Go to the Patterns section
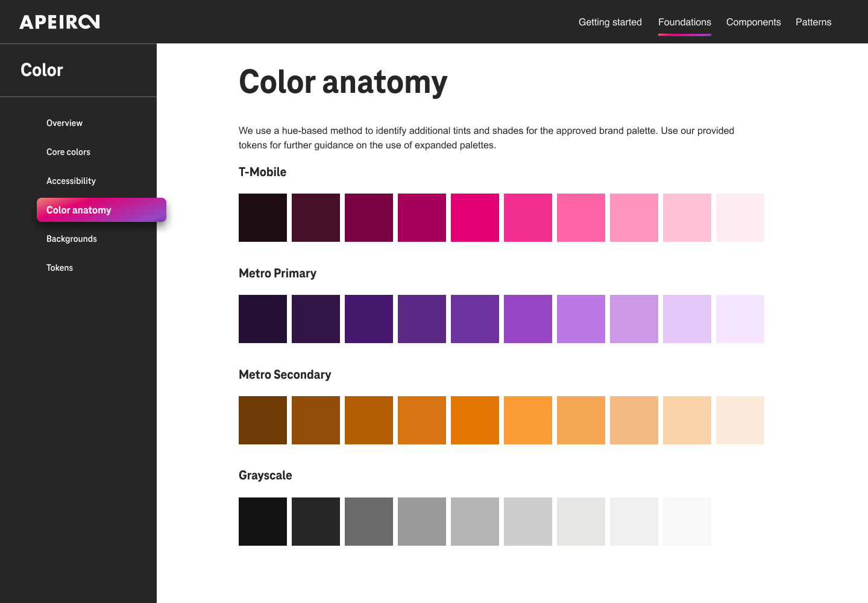 click(x=813, y=22)
